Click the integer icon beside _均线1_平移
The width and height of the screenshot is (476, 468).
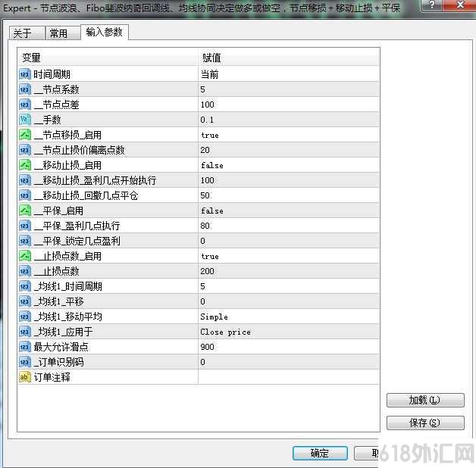click(x=25, y=301)
